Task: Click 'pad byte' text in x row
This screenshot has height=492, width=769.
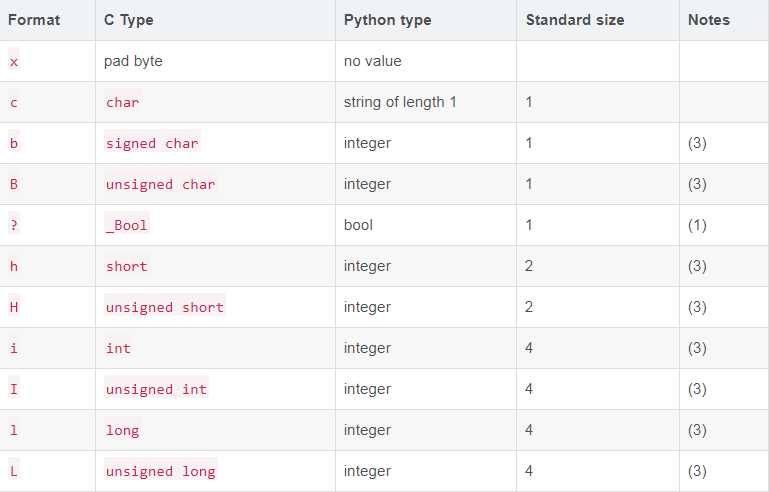Action: [133, 61]
